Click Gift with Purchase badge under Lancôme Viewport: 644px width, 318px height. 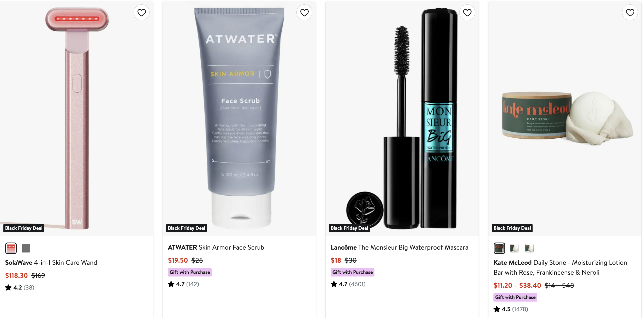[x=353, y=272]
